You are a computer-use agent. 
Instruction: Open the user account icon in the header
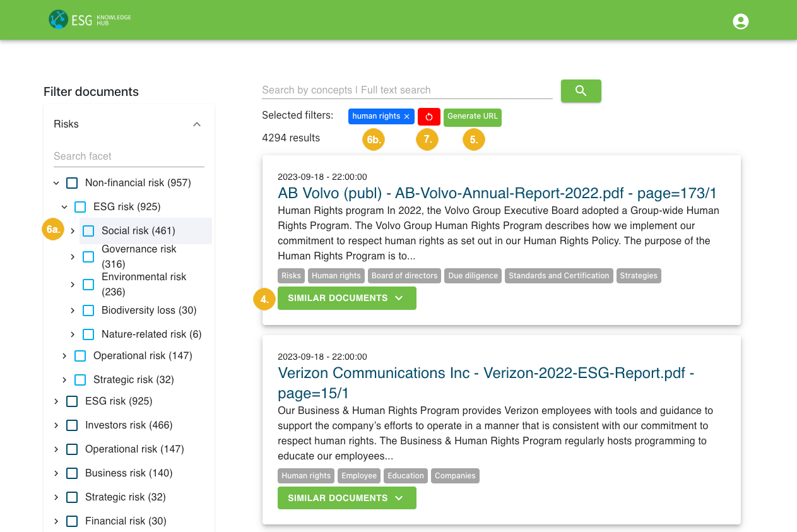click(x=740, y=21)
